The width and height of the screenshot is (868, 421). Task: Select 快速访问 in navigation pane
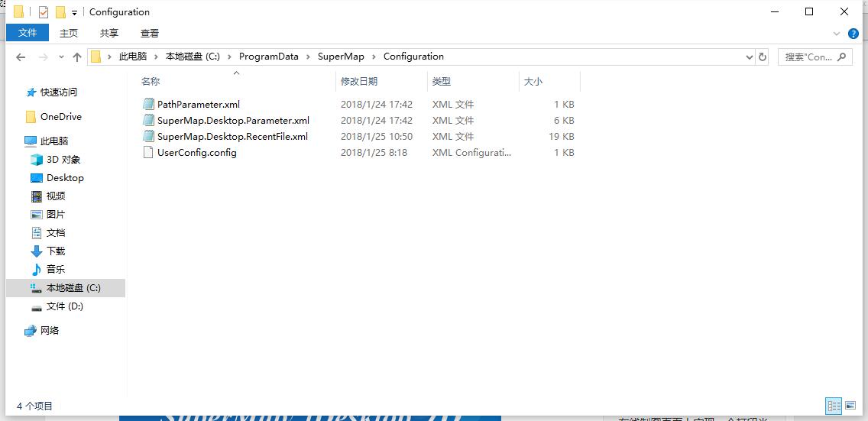pos(59,92)
